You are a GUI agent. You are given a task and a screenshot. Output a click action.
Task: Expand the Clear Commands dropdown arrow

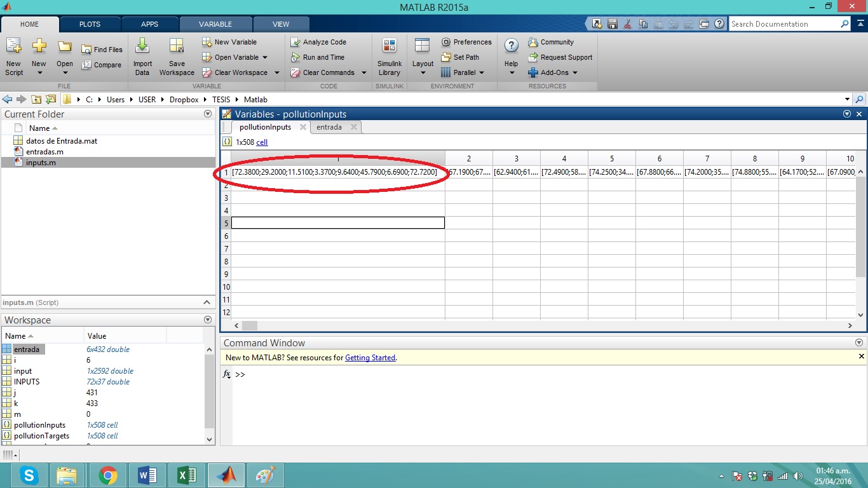click(x=364, y=72)
